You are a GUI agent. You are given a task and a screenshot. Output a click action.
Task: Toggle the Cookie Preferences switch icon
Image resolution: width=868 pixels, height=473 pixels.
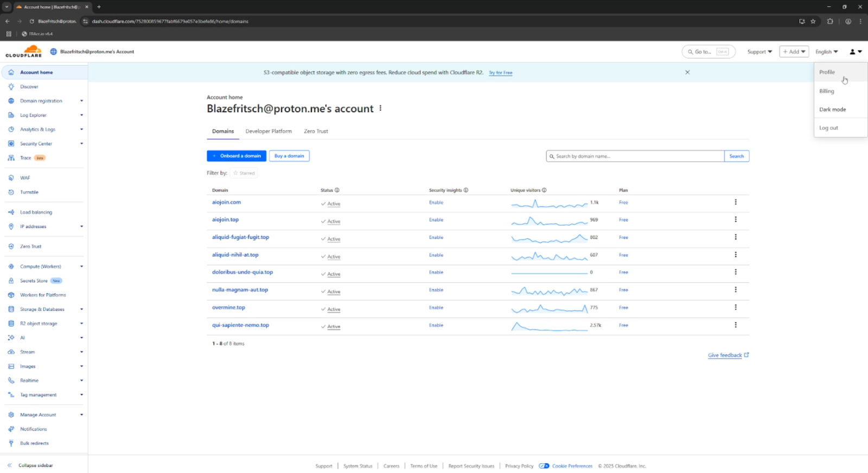click(544, 466)
